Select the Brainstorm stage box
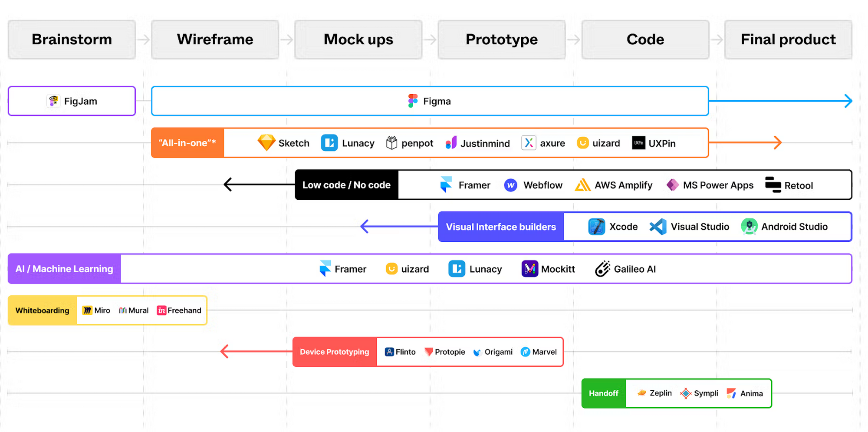Image resolution: width=868 pixels, height=432 pixels. click(72, 40)
